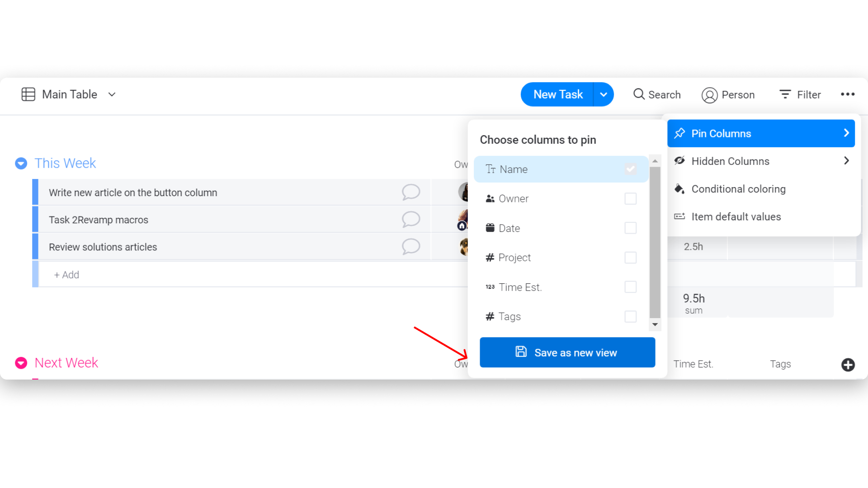Click the pin list scrollbar thumb
Image resolution: width=868 pixels, height=488 pixels.
click(655, 243)
